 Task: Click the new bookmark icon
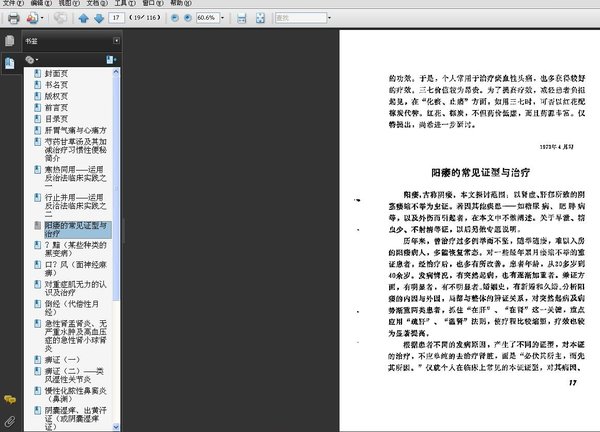point(111,60)
